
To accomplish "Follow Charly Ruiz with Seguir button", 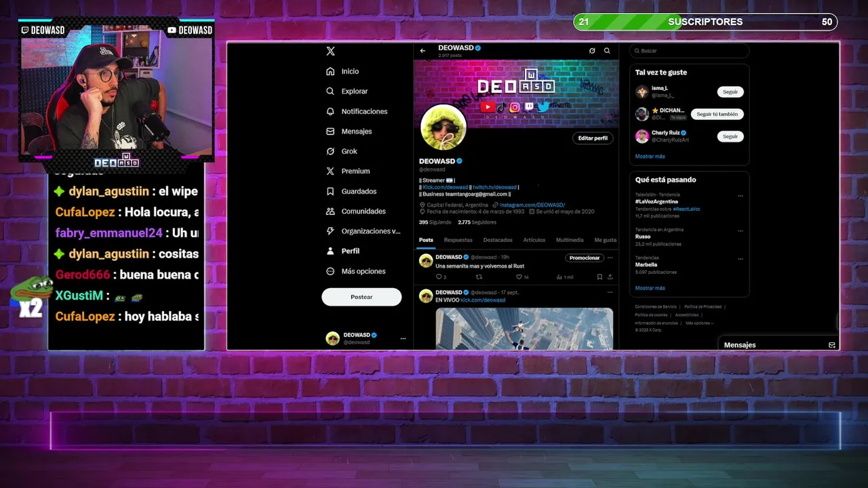I will pyautogui.click(x=730, y=136).
